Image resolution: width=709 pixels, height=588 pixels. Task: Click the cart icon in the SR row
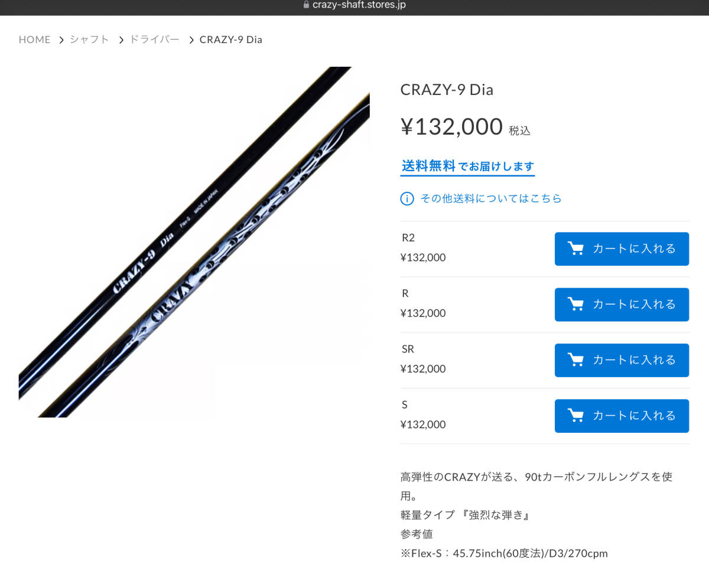tap(576, 360)
